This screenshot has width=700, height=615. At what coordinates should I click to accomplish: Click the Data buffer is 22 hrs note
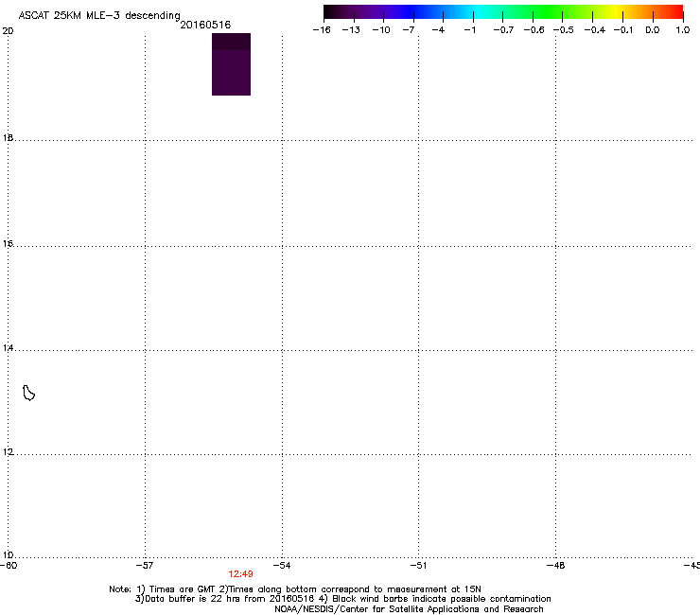tap(342, 599)
